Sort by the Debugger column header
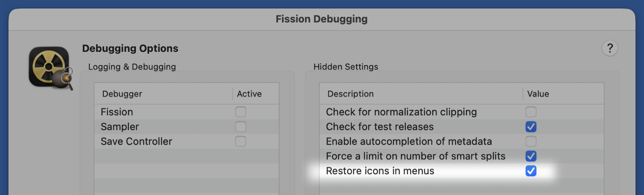The image size is (644, 195). click(x=122, y=94)
